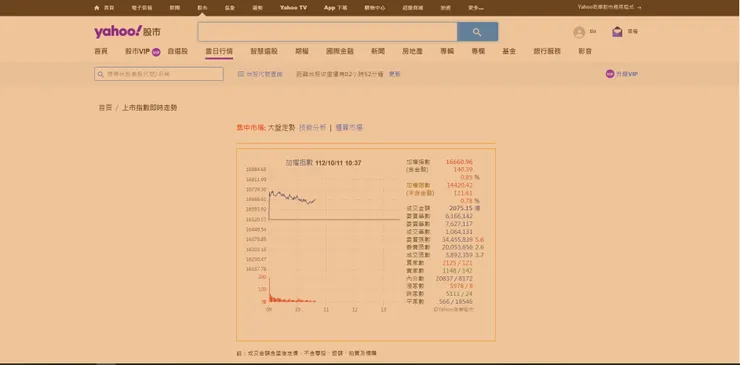The height and width of the screenshot is (365, 740).
Task: Click the value 20837 / 8172
Action: click(454, 278)
